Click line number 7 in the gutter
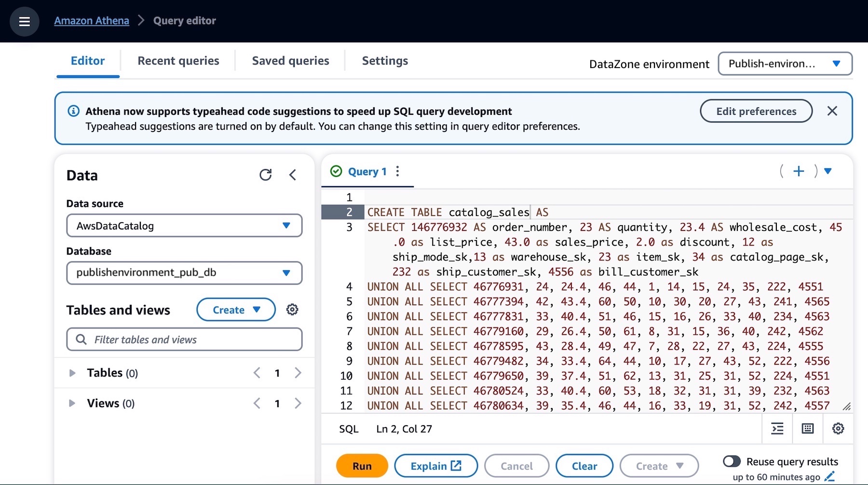 click(349, 331)
